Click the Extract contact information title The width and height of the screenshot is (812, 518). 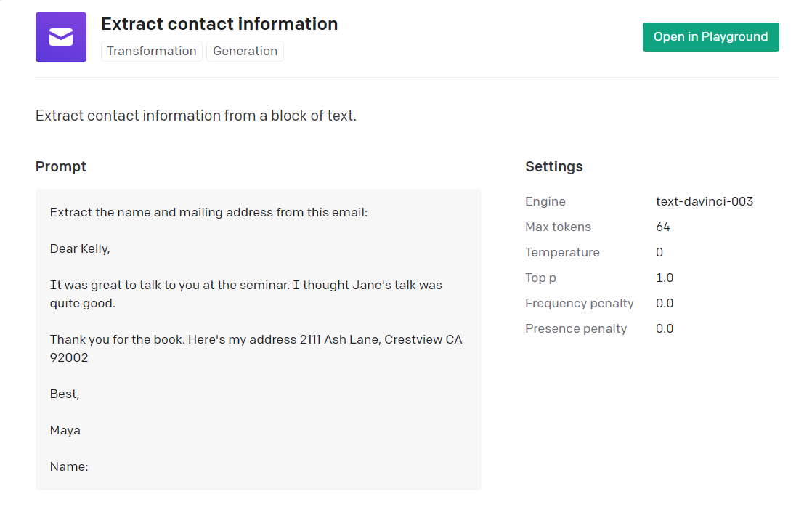pyautogui.click(x=219, y=24)
